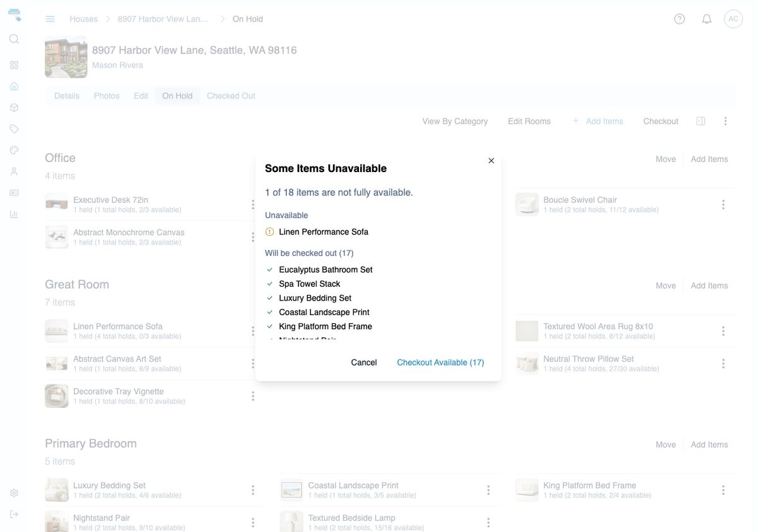Screen dimensions: 757x532
Task: Click Cancel in the dialog
Action: pyautogui.click(x=364, y=362)
